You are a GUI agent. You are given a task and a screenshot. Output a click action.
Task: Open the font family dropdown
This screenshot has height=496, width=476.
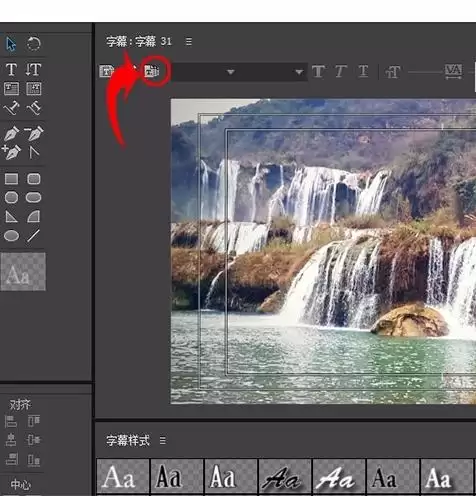pos(204,72)
